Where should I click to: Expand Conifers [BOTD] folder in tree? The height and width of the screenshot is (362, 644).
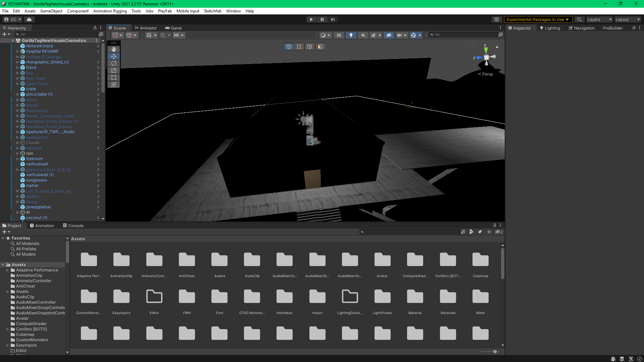coord(7,329)
